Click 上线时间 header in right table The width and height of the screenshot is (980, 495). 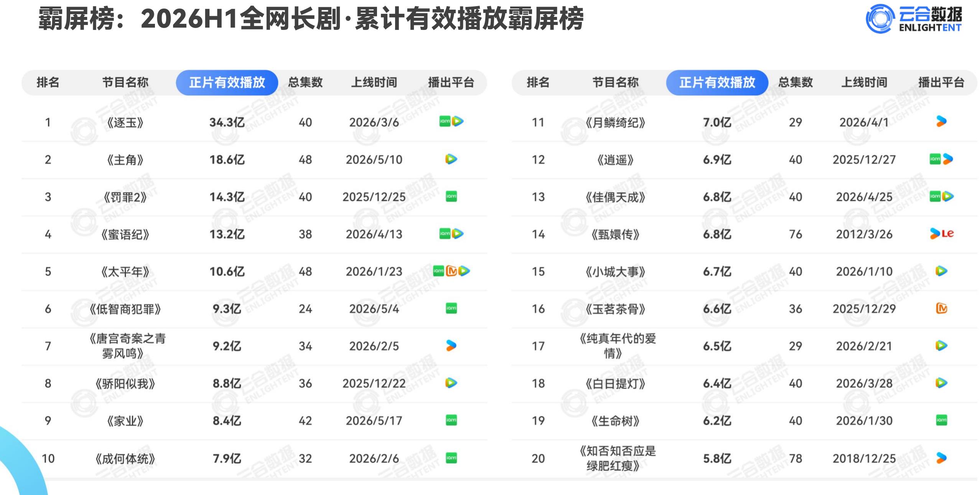click(x=864, y=82)
